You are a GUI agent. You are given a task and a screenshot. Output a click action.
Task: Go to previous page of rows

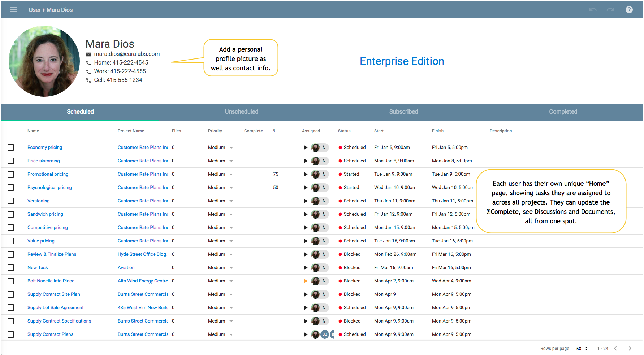pyautogui.click(x=615, y=349)
